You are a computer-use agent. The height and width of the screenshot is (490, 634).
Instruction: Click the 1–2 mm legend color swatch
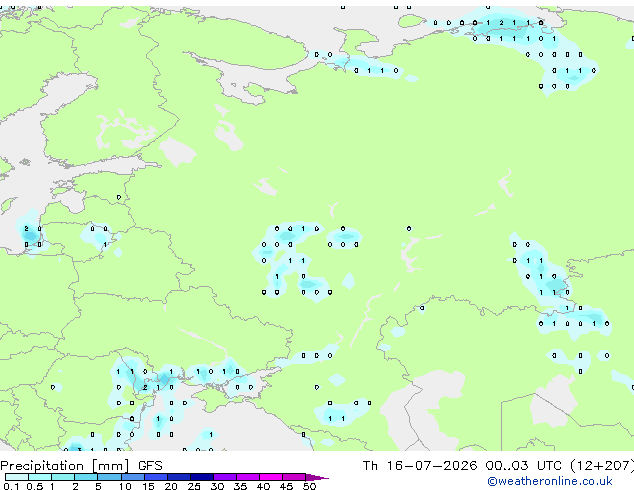[63, 477]
